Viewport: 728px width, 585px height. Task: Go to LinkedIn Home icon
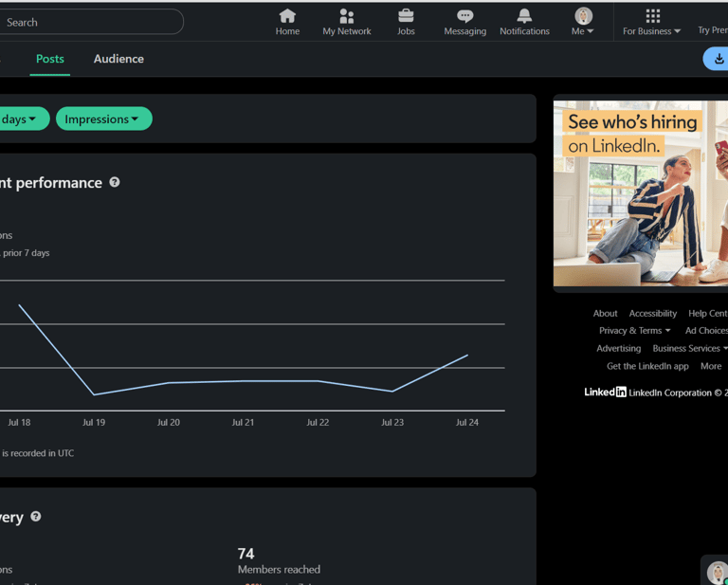pos(287,16)
